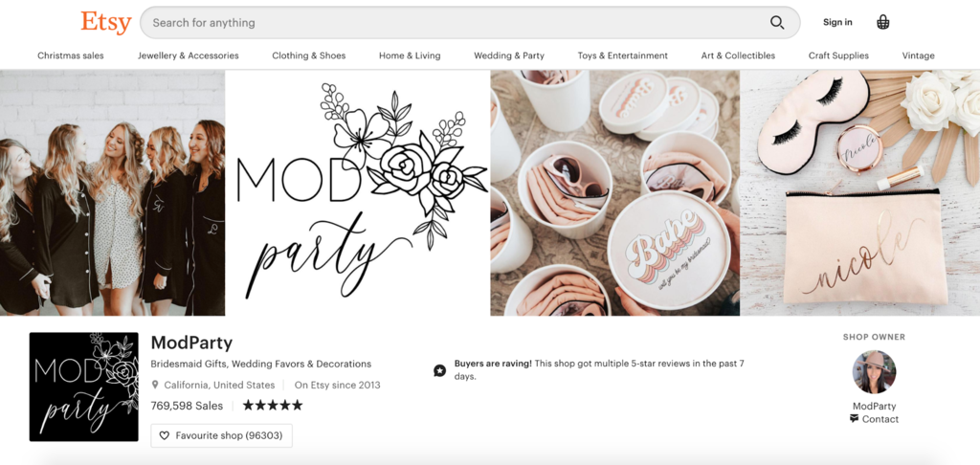Click the shop owner avatar photo
This screenshot has width=980, height=465.
pyautogui.click(x=874, y=372)
